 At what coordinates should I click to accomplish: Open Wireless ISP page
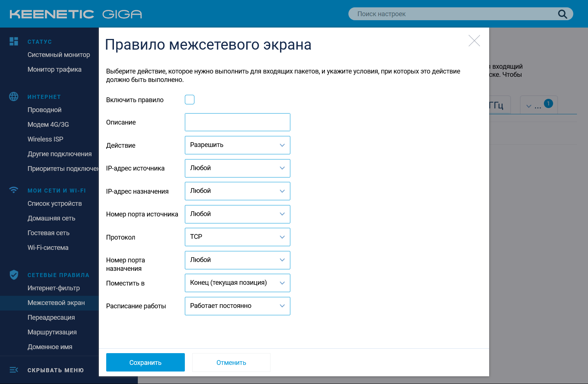pyautogui.click(x=45, y=139)
